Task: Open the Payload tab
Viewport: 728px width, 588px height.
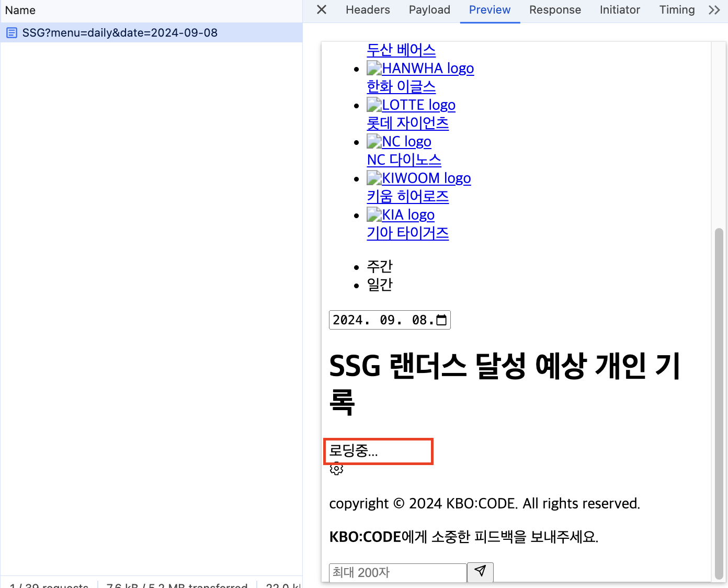Action: [429, 9]
